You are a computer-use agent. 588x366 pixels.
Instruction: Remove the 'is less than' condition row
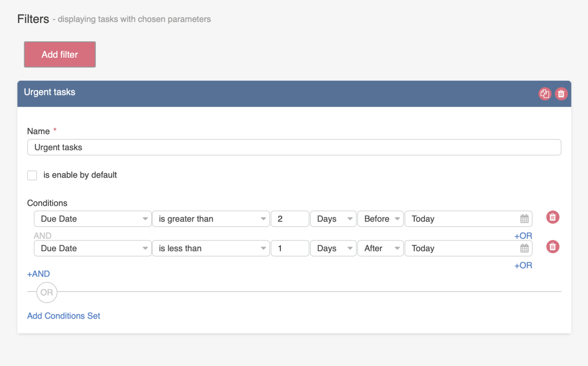coord(552,247)
